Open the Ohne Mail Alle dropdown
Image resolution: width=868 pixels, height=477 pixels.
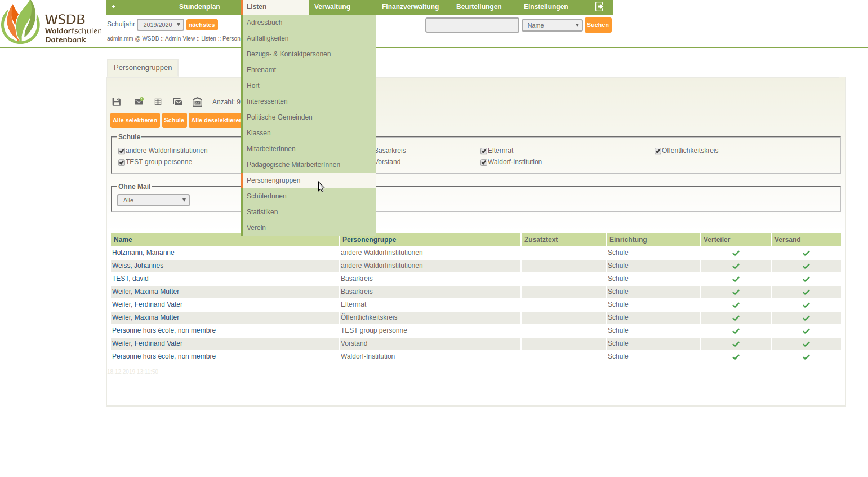tap(153, 200)
